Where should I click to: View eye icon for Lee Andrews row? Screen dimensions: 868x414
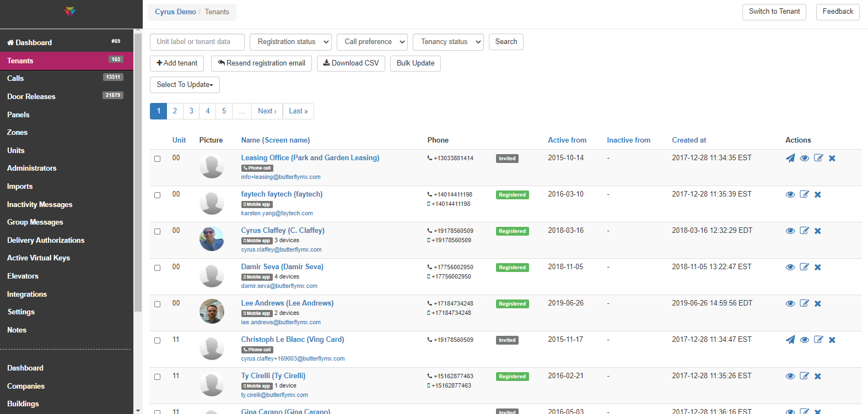(x=790, y=304)
